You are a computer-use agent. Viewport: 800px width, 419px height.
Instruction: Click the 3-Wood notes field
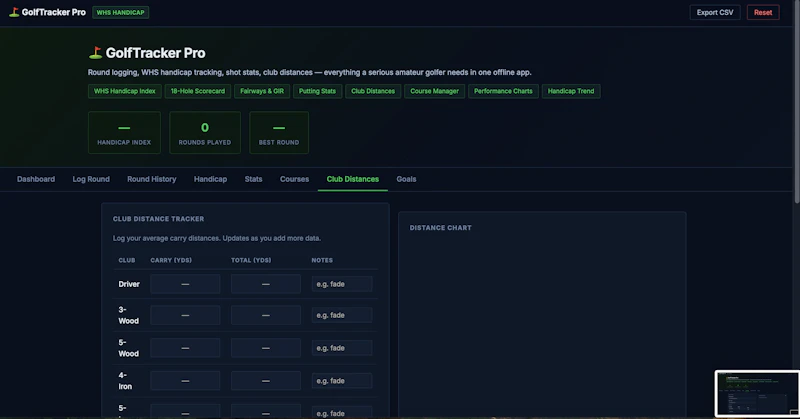tap(342, 315)
